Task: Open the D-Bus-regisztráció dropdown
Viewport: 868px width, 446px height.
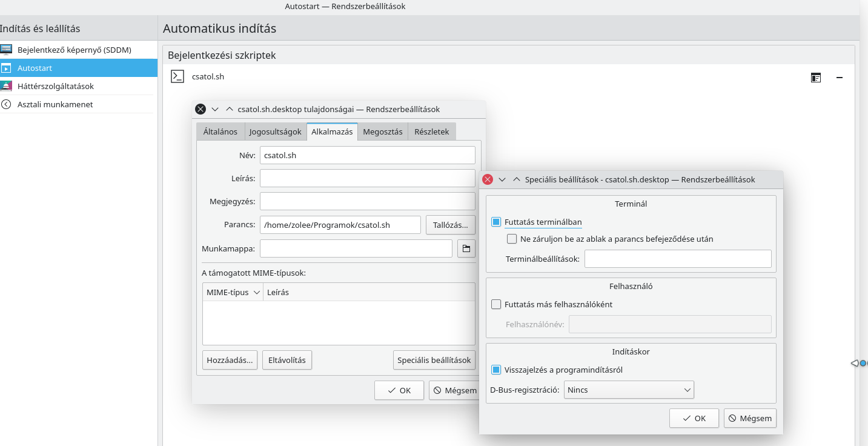Action: tap(629, 390)
